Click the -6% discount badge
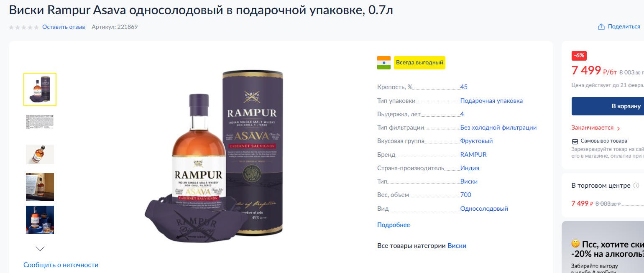 pos(579,55)
